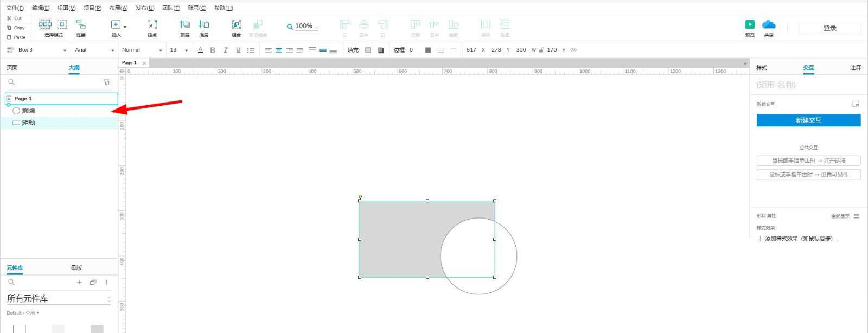Toggle the aspect ratio lock

tap(541, 50)
